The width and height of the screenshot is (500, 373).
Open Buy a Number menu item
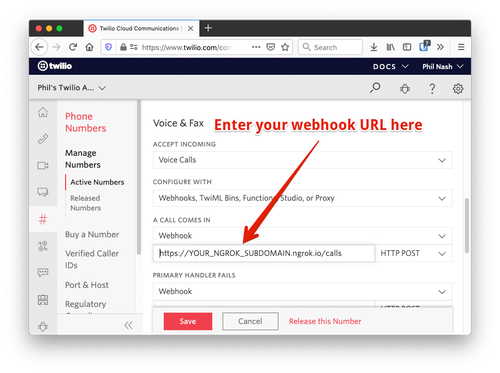point(92,234)
